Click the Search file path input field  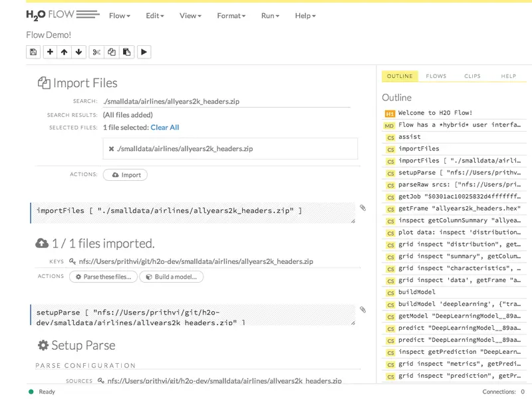click(x=226, y=102)
